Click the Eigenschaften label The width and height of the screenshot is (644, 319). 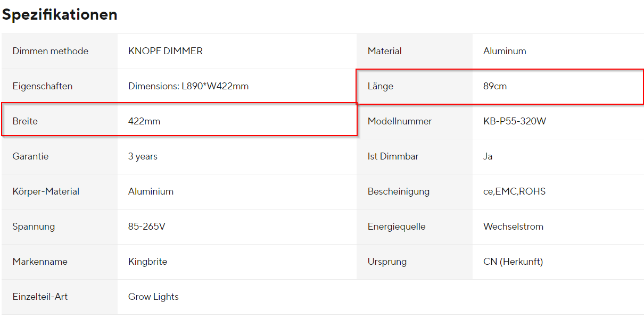pyautogui.click(x=43, y=86)
